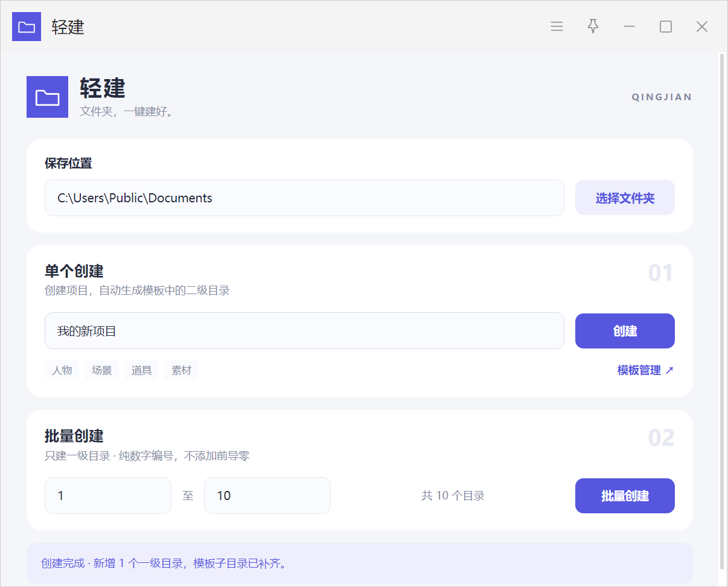728x587 pixels.
Task: Open 模板管理 link
Action: click(x=645, y=370)
